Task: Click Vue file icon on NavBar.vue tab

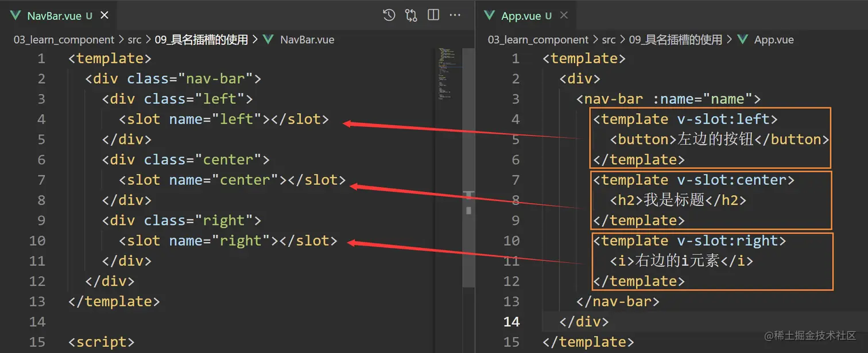Action: (15, 15)
